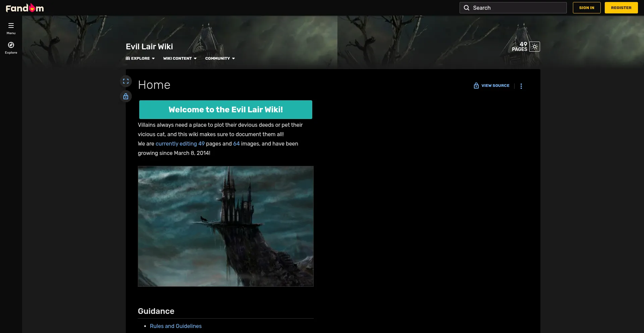This screenshot has height=333, width=644.
Task: Click the Evil Lair Wiki title
Action: click(x=149, y=47)
